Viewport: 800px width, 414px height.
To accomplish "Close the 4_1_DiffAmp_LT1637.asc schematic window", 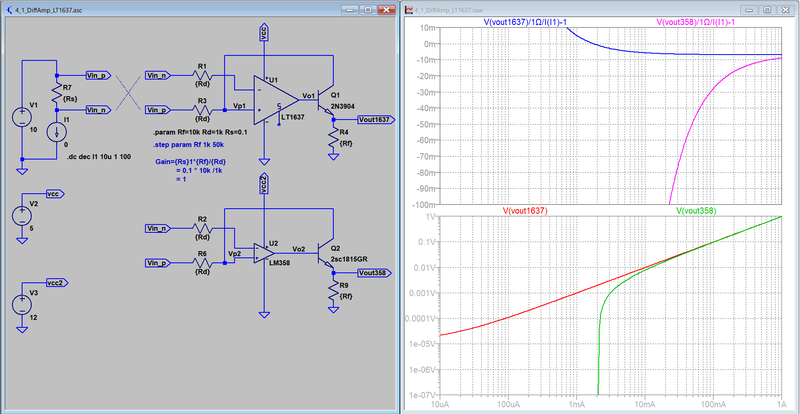I will (x=386, y=9).
